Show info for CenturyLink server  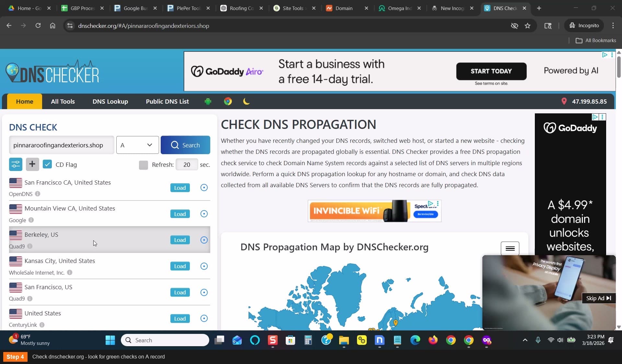pos(42,324)
